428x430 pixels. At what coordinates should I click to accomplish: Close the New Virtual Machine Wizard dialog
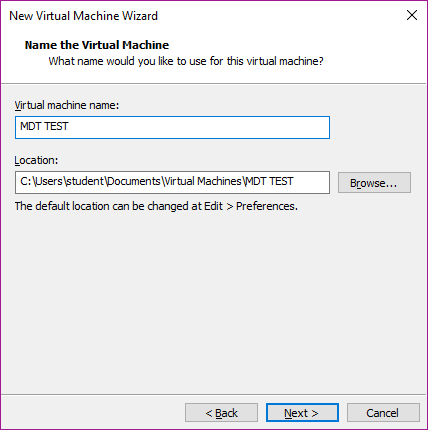[412, 15]
